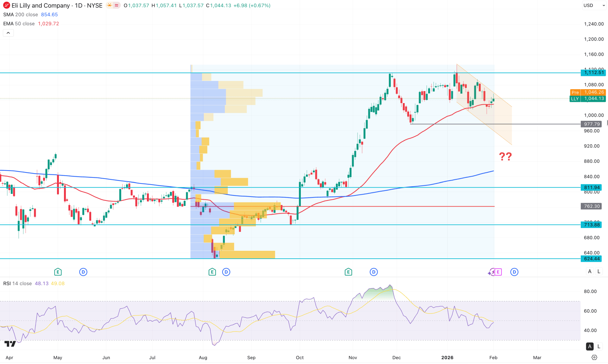This screenshot has height=364, width=608.
Task: Toggle auto scale 'A' on the price axis
Action: pyautogui.click(x=590, y=271)
